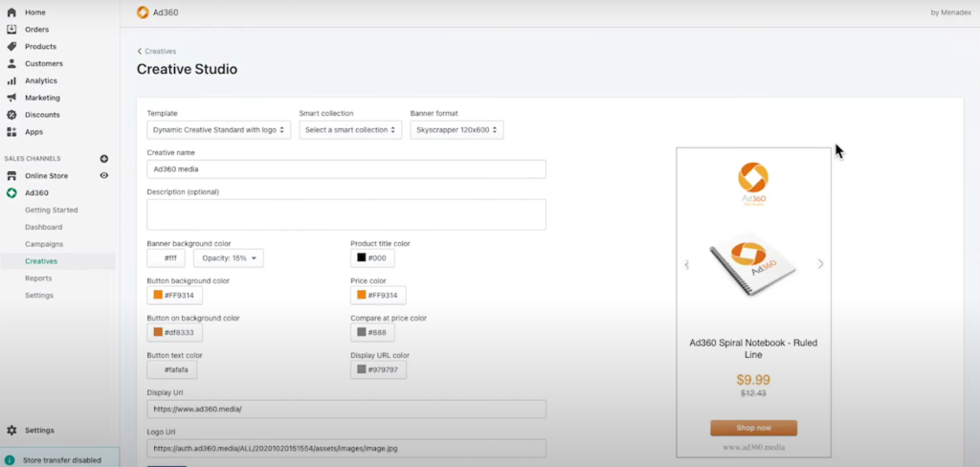This screenshot has height=467, width=980.
Task: Click the $9.99 price text
Action: 753,380
